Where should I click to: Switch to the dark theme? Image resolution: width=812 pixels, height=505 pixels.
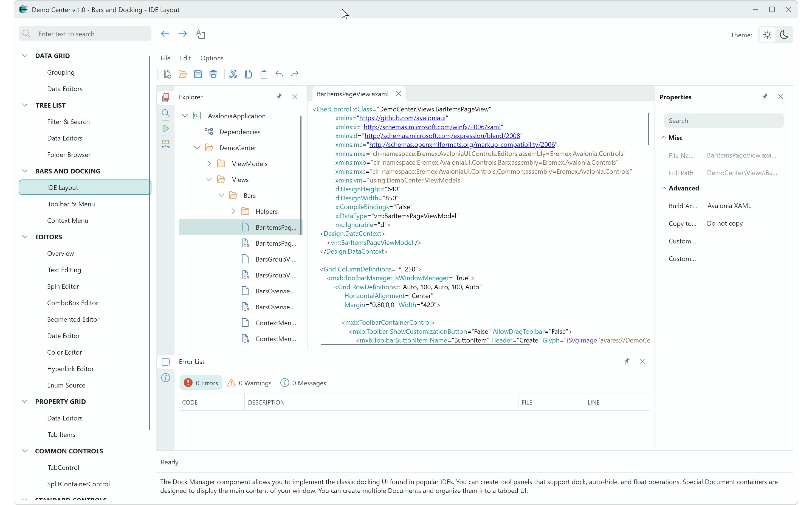tap(784, 35)
